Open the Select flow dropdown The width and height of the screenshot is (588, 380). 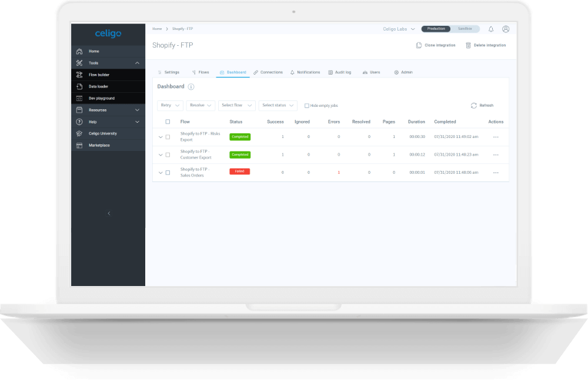236,105
